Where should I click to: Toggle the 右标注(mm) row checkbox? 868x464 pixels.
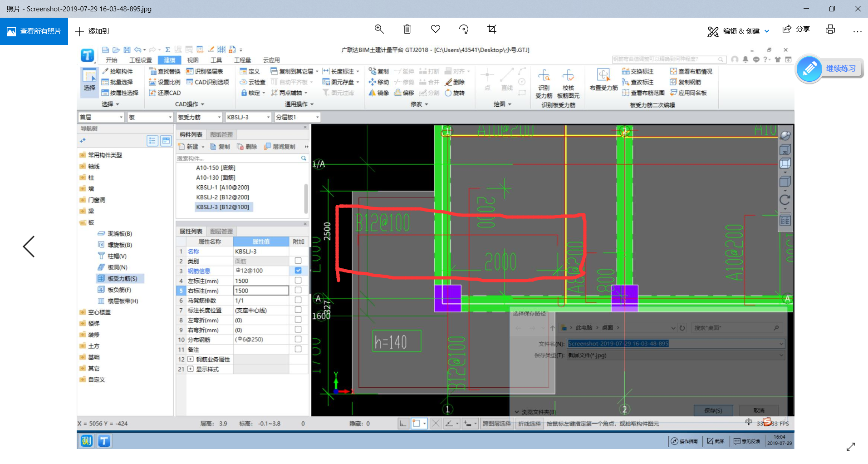298,290
